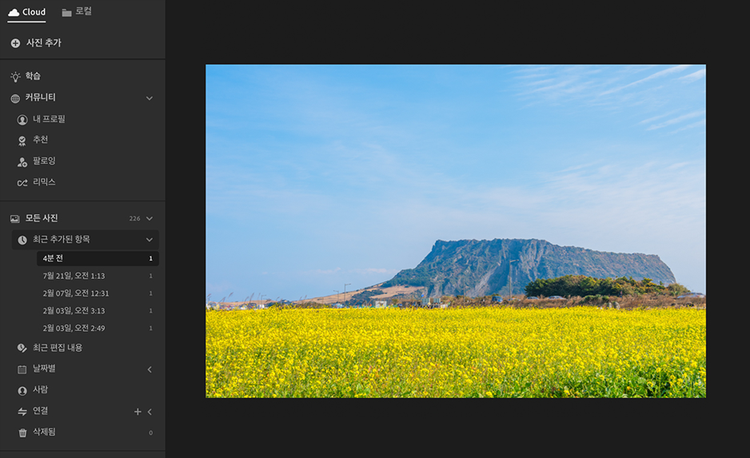Open the 날짜별 view
Screen dimensions: 750x458
44,369
